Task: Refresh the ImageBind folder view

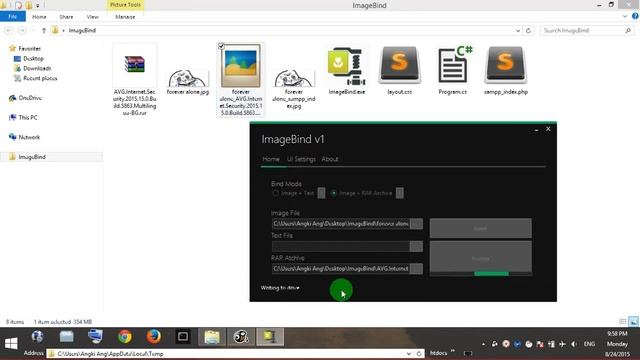Action: (528, 31)
